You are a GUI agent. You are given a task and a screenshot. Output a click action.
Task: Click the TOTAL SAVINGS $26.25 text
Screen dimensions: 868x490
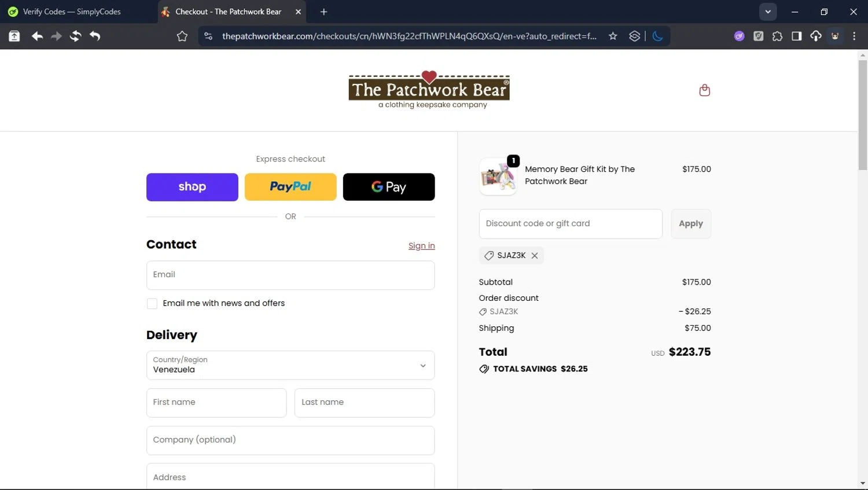540,369
